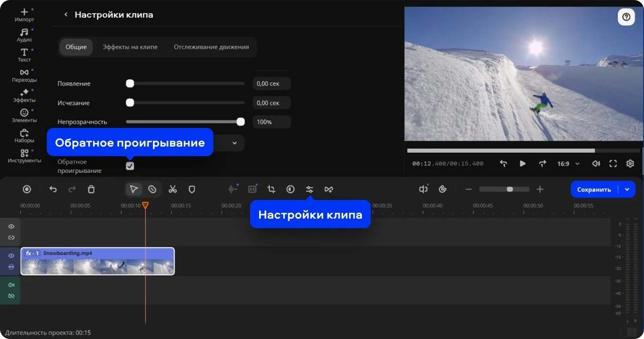Open the Текст titles section
Viewport: 644px width, 339px height.
click(24, 55)
